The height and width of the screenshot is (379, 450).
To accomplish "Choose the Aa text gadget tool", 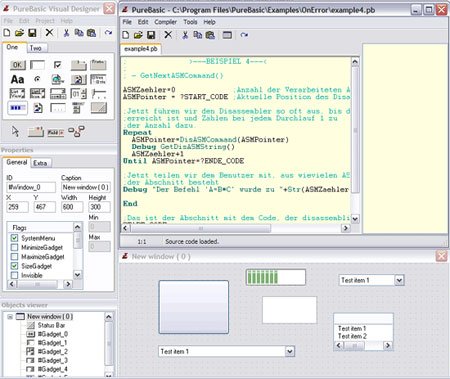I will [x=17, y=79].
